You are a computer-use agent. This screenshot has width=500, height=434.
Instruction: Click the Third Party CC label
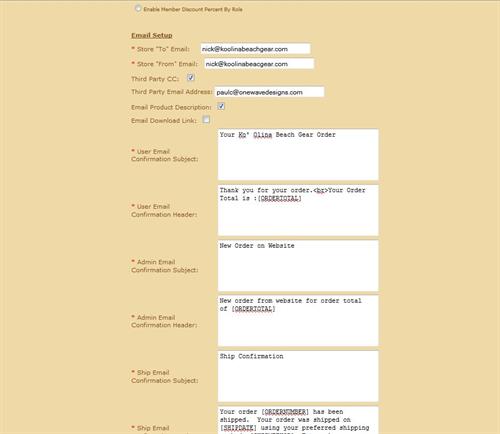click(x=155, y=79)
